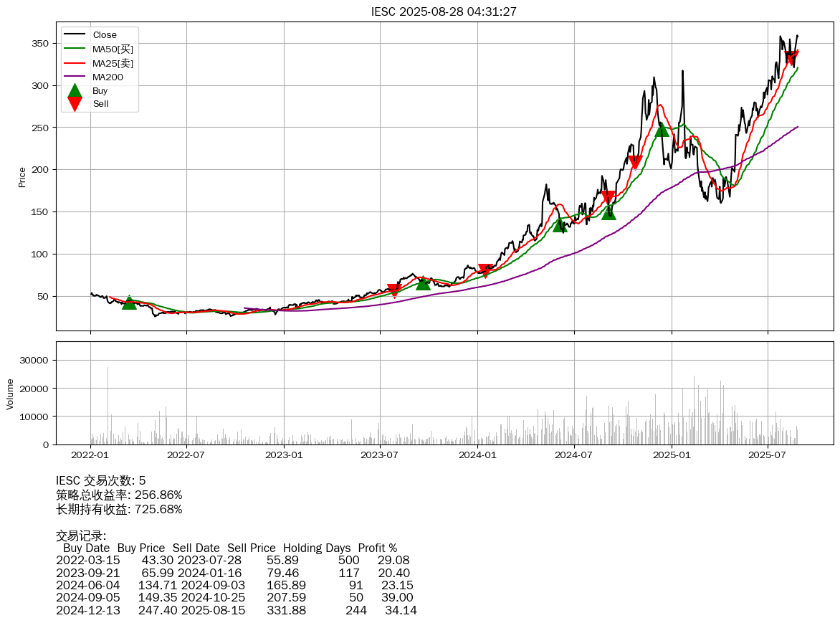Click the chart title IESC 2025-08-28
The image size is (840, 623).
click(444, 11)
